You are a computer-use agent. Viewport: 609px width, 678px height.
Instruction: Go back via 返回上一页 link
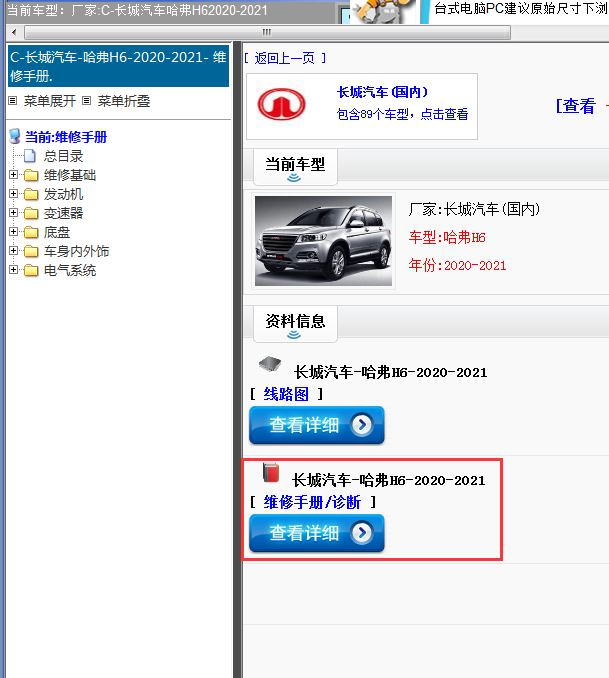coord(285,58)
